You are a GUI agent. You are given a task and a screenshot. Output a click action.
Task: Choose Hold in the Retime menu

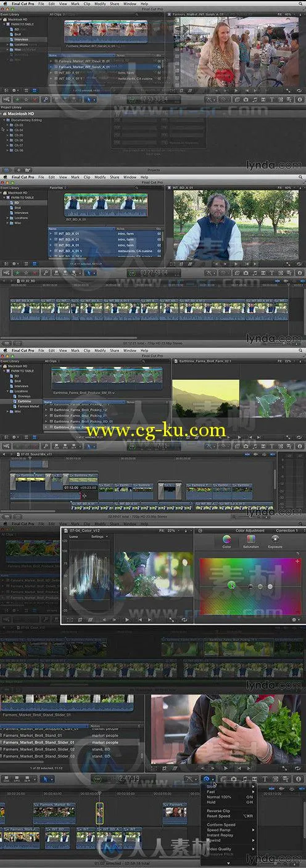click(211, 803)
